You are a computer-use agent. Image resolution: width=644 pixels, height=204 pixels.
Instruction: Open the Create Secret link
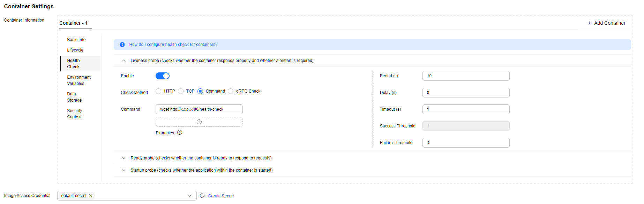point(221,196)
